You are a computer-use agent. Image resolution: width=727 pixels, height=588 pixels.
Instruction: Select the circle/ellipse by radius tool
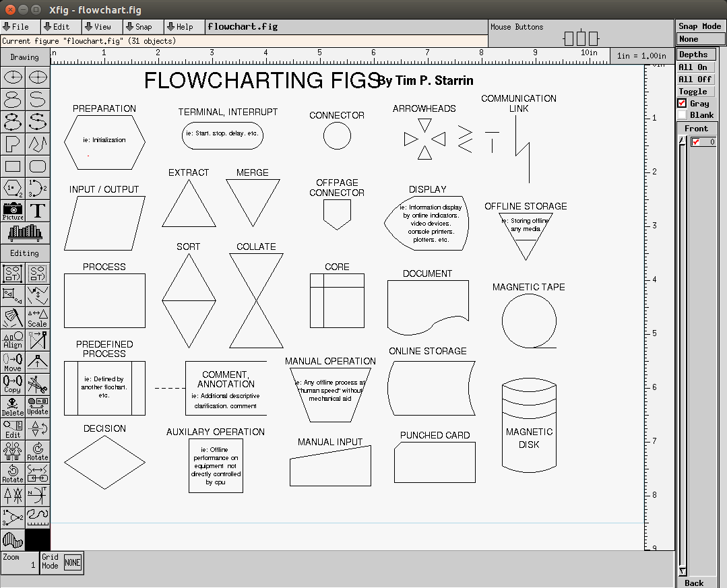13,77
